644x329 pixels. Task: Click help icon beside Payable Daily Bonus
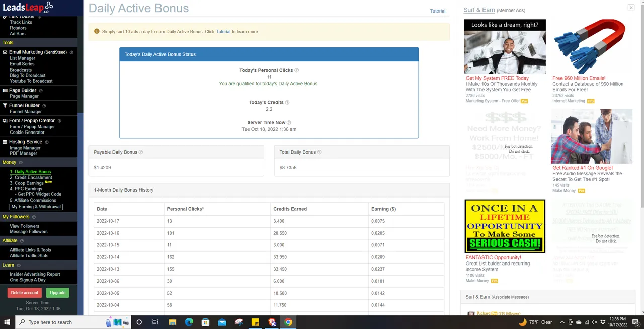(x=141, y=152)
